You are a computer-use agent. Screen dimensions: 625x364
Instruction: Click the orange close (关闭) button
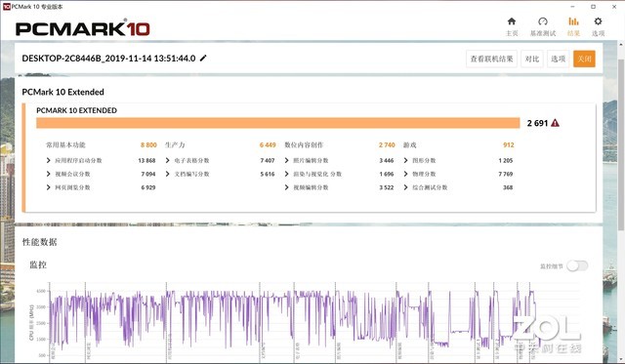click(x=584, y=59)
